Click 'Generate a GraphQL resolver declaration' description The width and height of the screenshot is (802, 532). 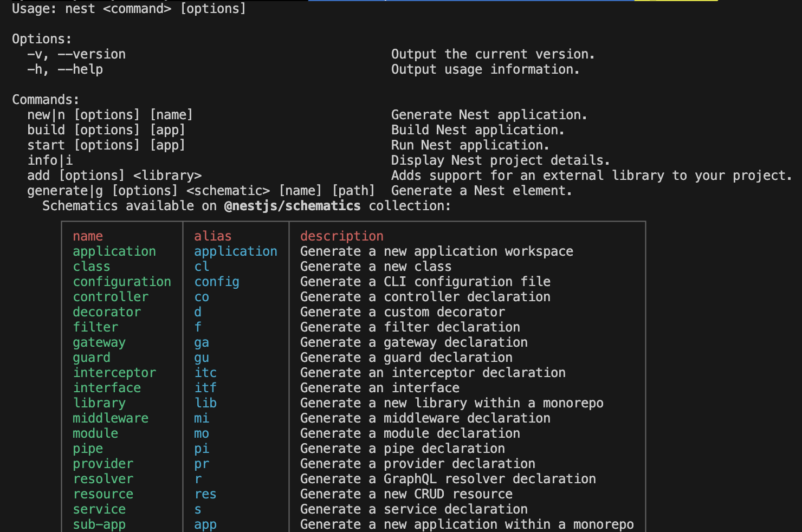[448, 479]
